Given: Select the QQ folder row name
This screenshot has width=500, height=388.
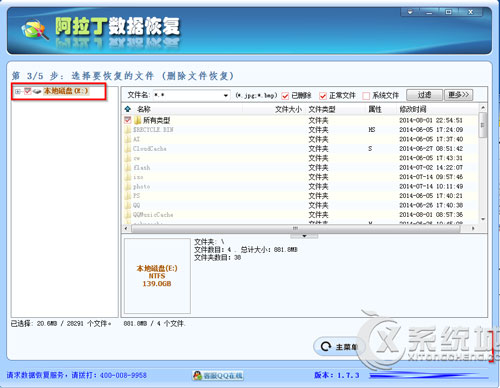Looking at the screenshot, I should click(137, 205).
